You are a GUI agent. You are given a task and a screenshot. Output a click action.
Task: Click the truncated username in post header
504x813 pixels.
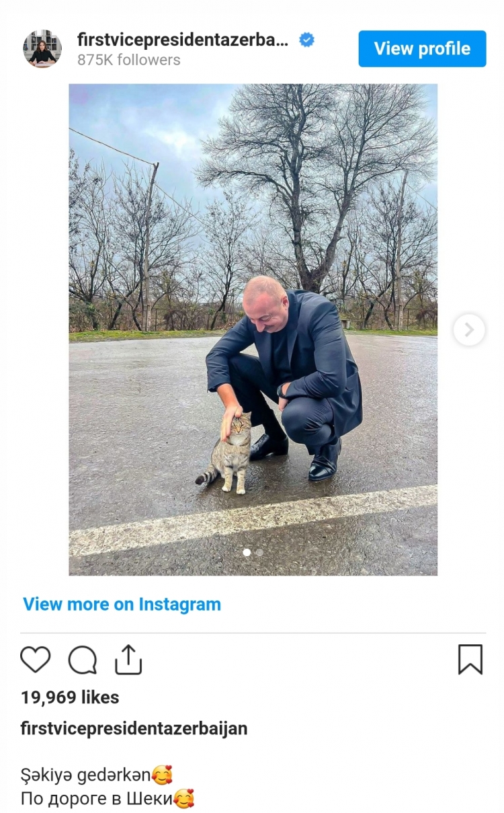click(x=183, y=40)
